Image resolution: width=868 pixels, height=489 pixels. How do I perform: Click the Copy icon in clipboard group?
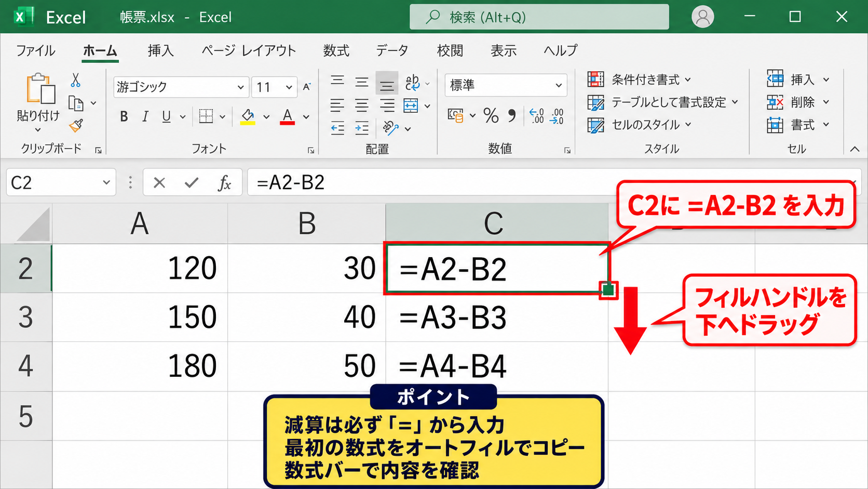coord(76,104)
